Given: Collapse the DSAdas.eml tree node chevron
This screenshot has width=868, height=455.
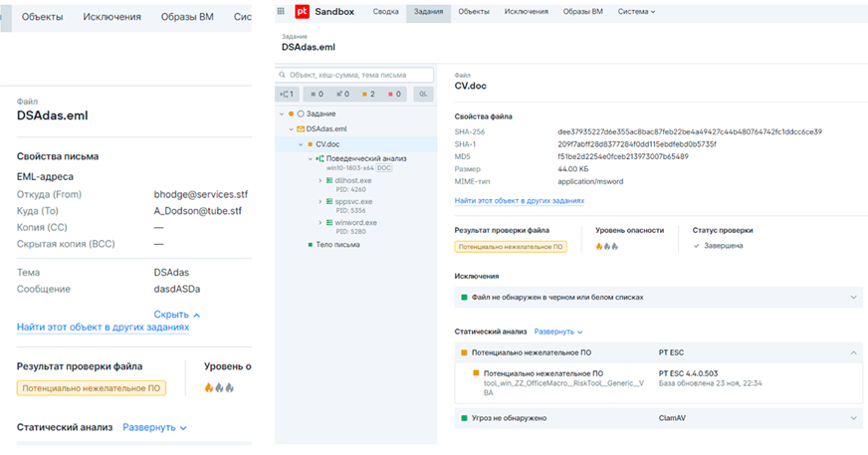Looking at the screenshot, I should (292, 129).
